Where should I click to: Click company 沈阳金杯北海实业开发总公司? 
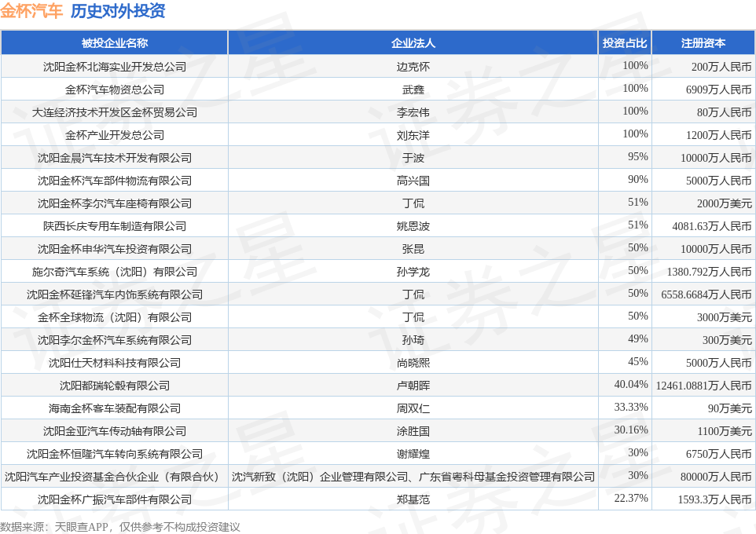click(x=115, y=67)
